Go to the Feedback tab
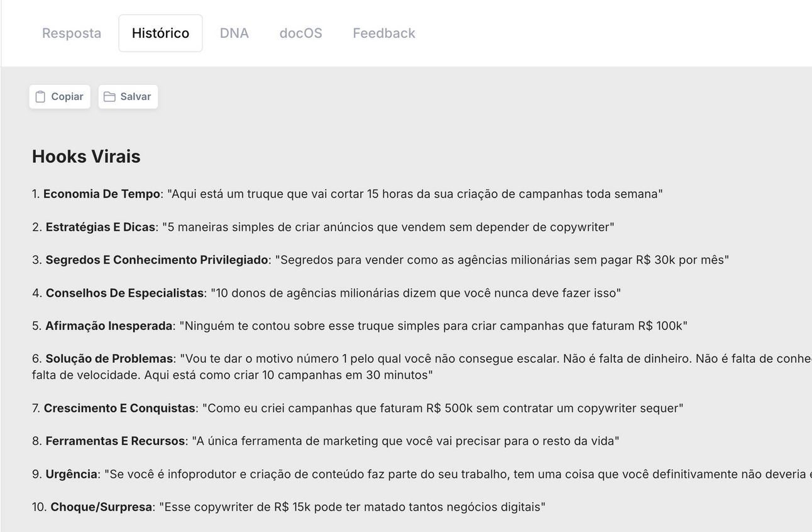The width and height of the screenshot is (812, 532). 383,33
